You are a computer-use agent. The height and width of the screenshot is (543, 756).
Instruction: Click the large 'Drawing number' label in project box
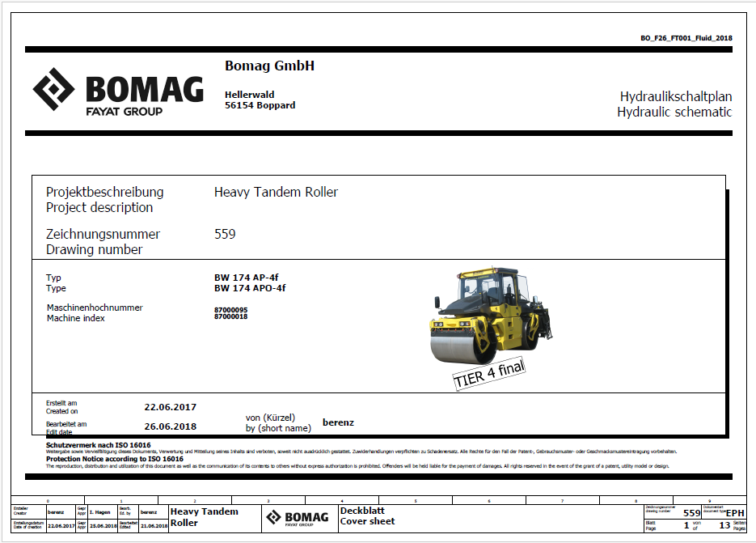point(94,249)
